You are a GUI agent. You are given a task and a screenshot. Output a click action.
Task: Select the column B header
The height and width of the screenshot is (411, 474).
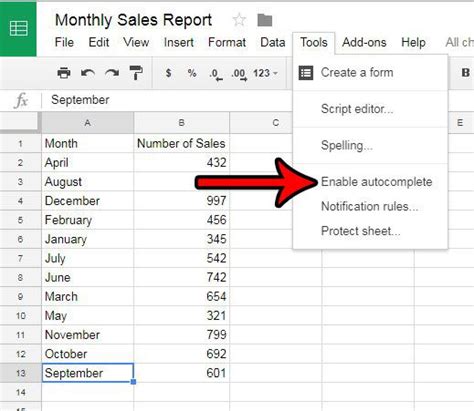coord(182,123)
